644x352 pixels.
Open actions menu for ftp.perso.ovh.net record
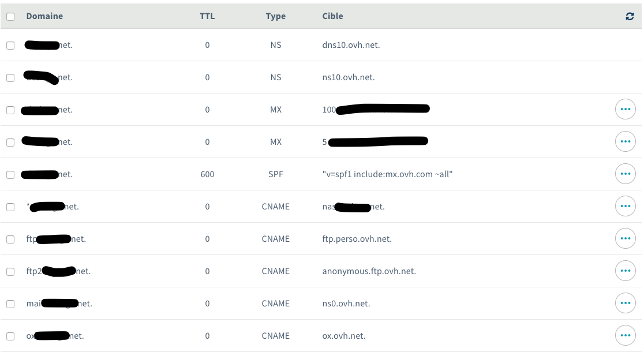click(x=626, y=238)
